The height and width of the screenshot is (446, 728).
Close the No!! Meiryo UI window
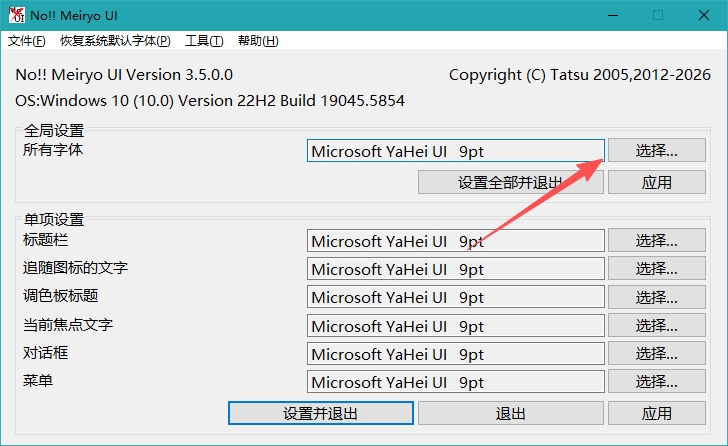[x=703, y=15]
